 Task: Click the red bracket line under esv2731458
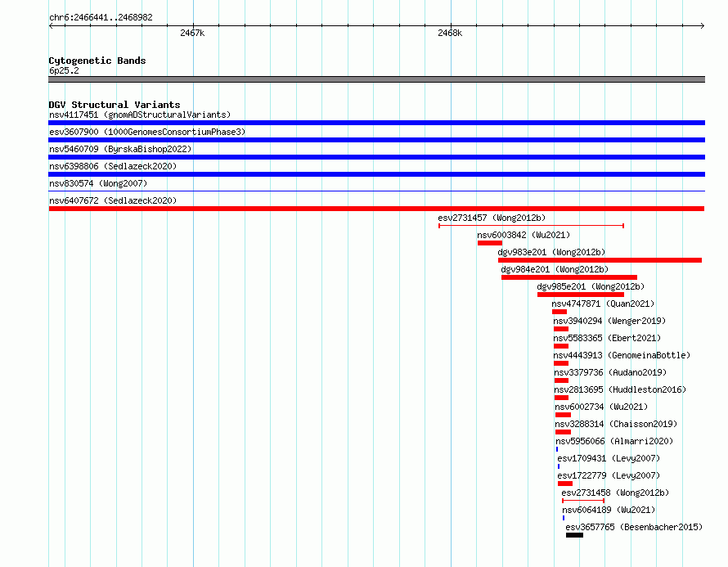click(x=583, y=501)
